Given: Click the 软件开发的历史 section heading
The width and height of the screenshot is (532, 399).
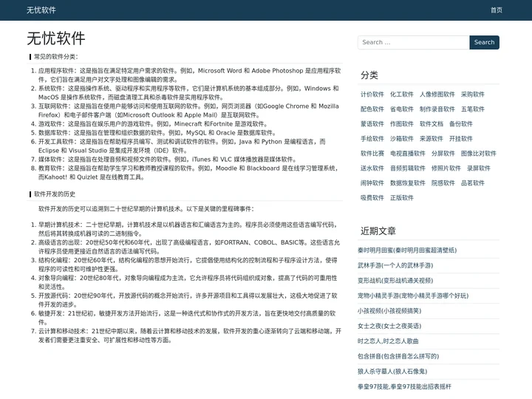Looking at the screenshot, I should (x=55, y=194).
